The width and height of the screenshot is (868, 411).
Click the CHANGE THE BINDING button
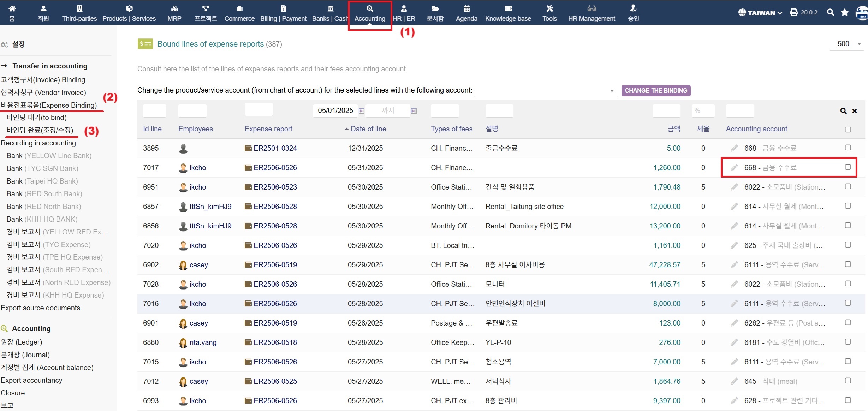tap(656, 90)
